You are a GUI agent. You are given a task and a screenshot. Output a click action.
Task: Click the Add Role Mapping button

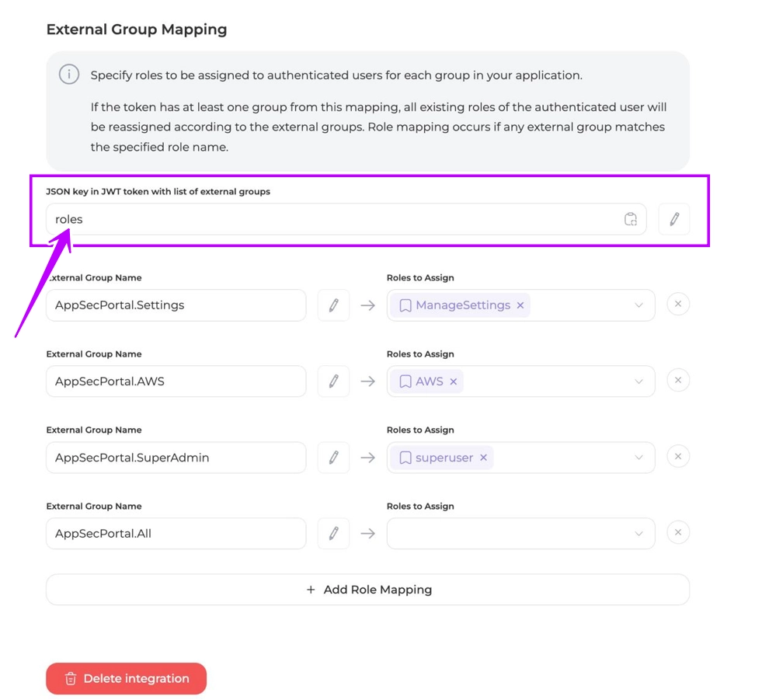(x=367, y=590)
